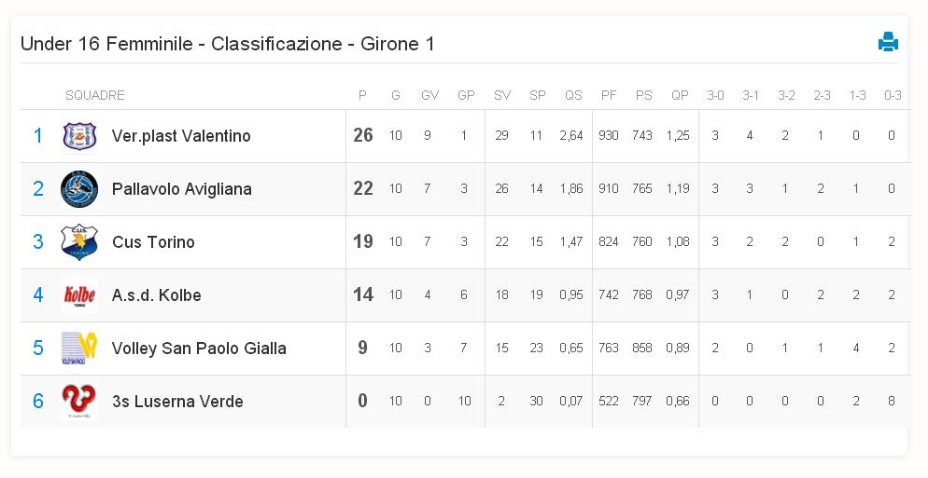The width and height of the screenshot is (928, 478).
Task: Click the rank number 6
Action: pyautogui.click(x=38, y=401)
